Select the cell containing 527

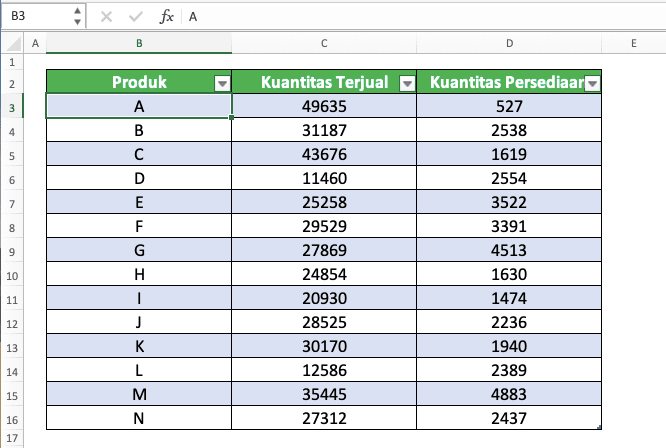coord(509,106)
